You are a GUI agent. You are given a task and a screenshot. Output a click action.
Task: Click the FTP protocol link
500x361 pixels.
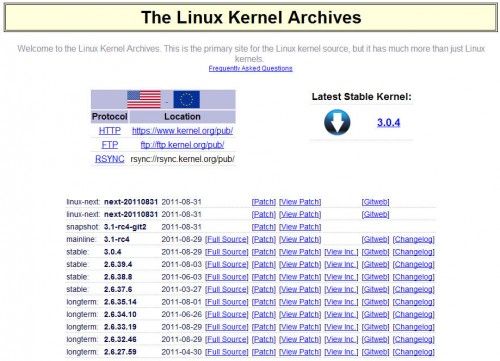pos(110,145)
